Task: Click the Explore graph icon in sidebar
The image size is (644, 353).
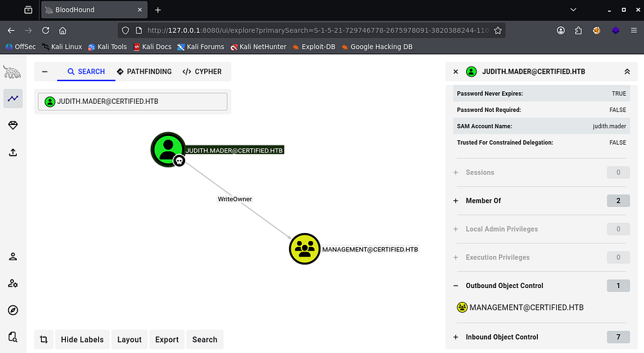Action: click(x=12, y=98)
